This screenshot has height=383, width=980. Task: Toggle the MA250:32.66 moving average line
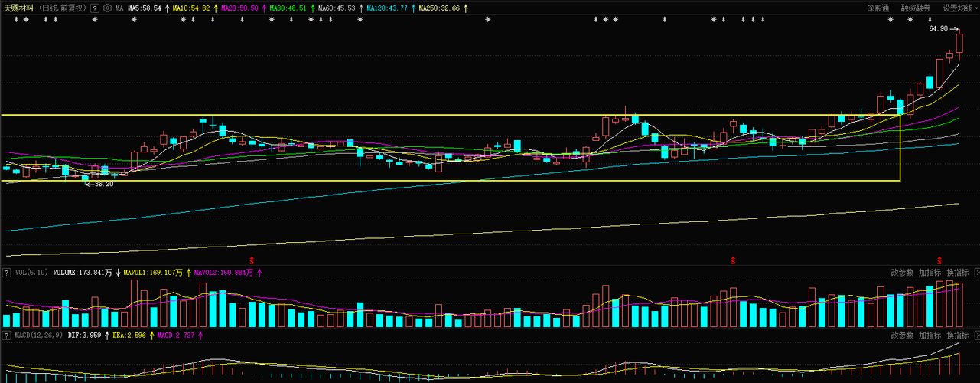440,8
